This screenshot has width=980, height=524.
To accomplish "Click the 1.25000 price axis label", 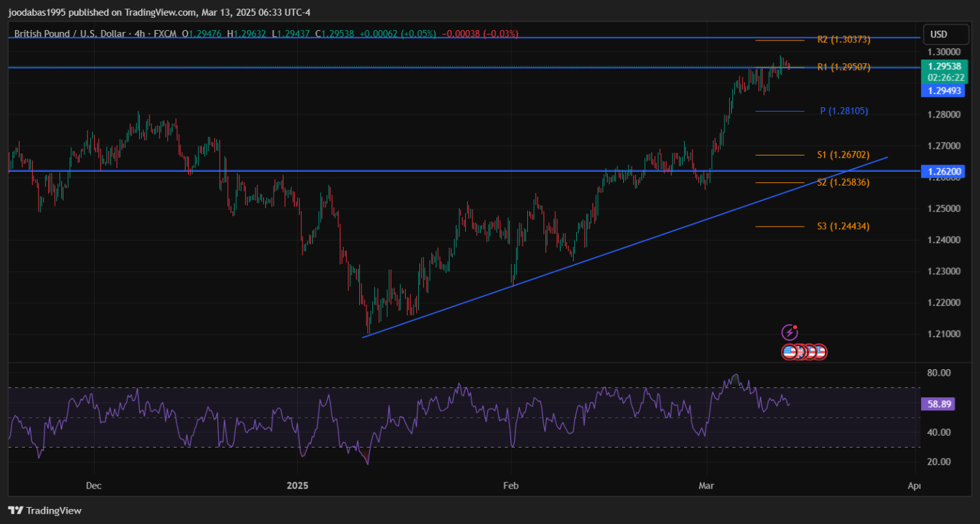I will click(x=943, y=208).
